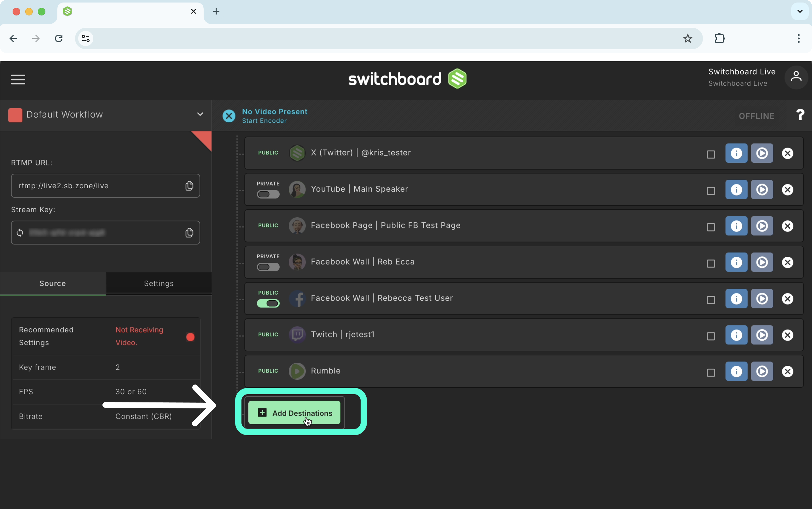The width and height of the screenshot is (812, 509).
Task: Tick the Facebook Page checkbox
Action: [711, 227]
